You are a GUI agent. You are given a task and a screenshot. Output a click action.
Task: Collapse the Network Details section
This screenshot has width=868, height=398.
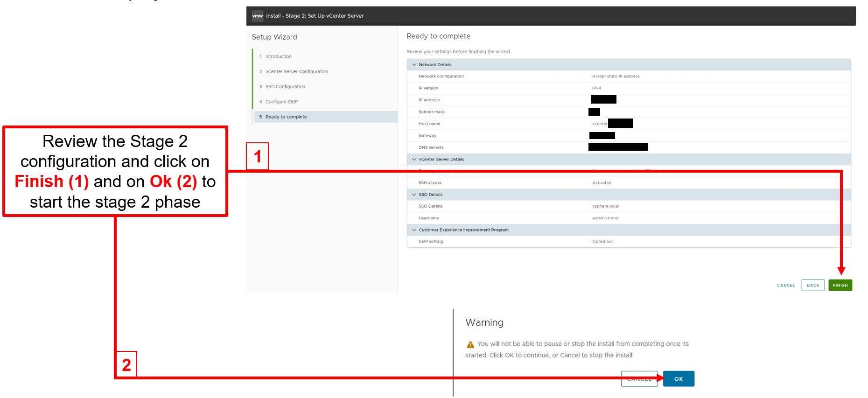click(414, 65)
